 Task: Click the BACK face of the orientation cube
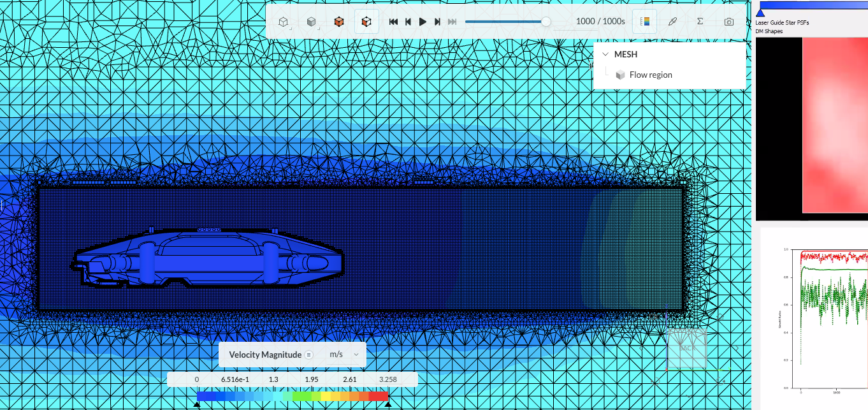pyautogui.click(x=687, y=348)
